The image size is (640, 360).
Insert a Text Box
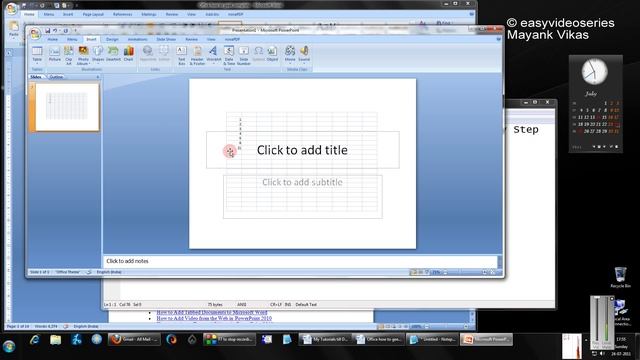182,55
